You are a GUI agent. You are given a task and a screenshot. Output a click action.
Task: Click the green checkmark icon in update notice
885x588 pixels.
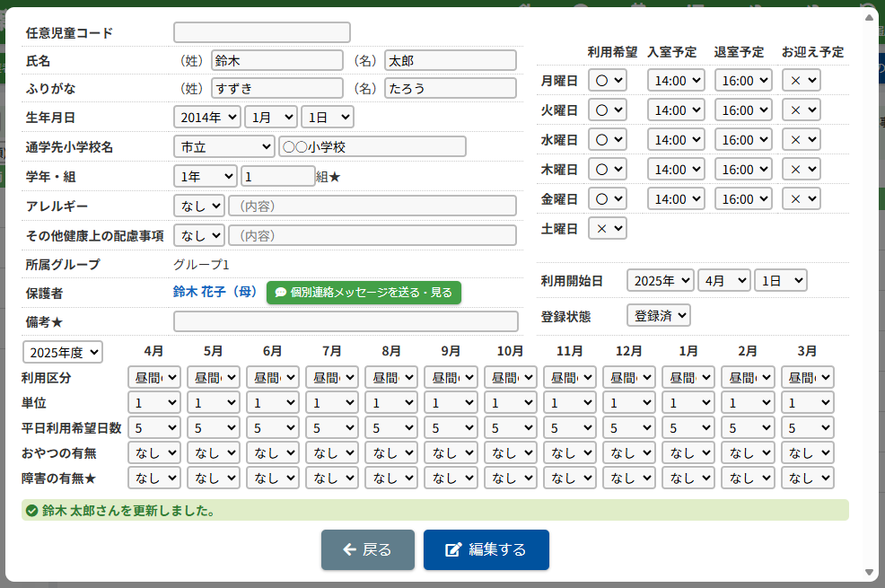[32, 511]
